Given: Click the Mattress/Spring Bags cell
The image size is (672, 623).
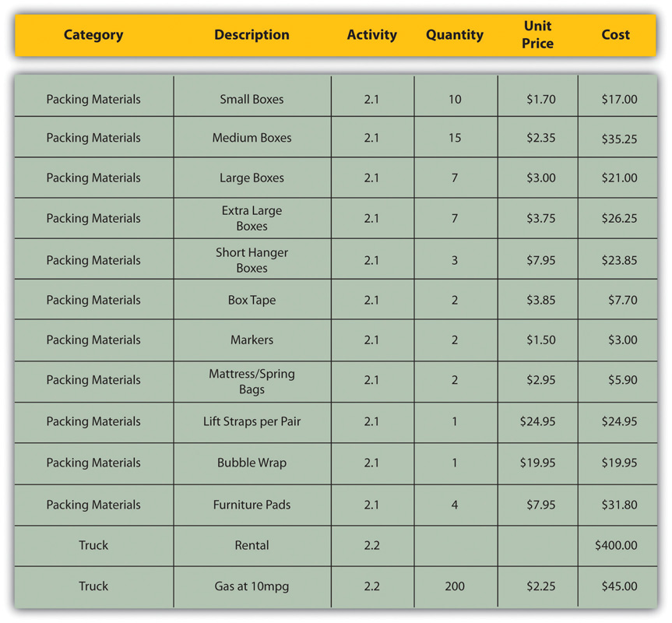Looking at the screenshot, I should coord(252,382).
